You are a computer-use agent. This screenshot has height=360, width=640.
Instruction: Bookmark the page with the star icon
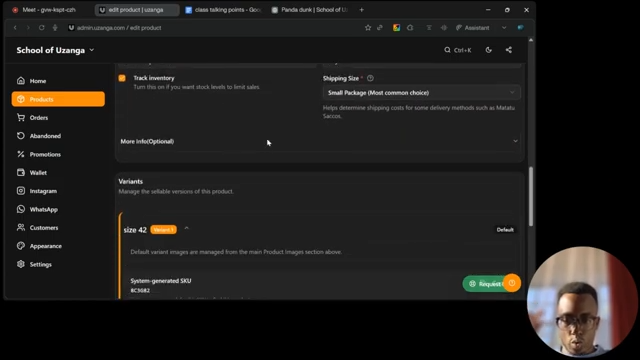368,28
